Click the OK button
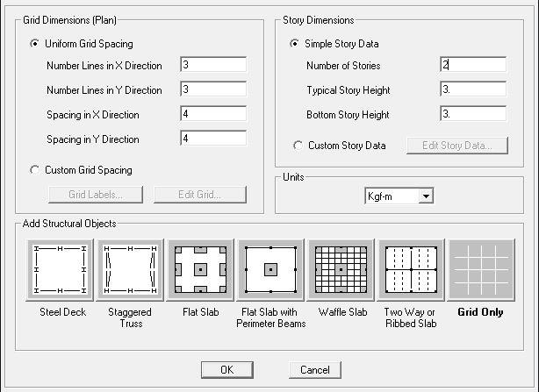Image resolution: width=539 pixels, height=392 pixels. 227,370
